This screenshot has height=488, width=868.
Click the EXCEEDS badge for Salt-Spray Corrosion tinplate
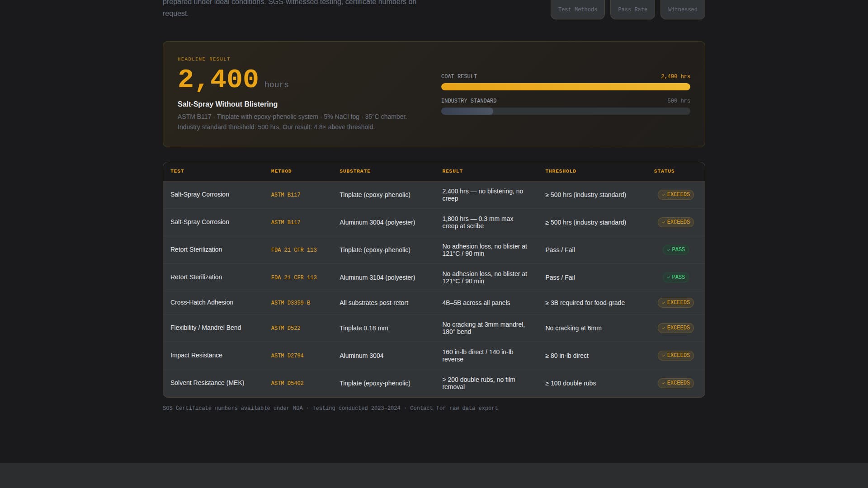(x=675, y=194)
